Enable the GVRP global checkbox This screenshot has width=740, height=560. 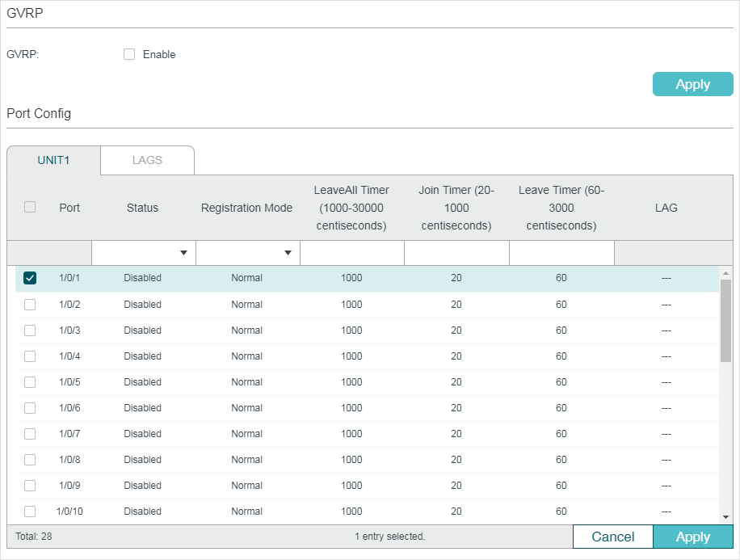pyautogui.click(x=128, y=54)
